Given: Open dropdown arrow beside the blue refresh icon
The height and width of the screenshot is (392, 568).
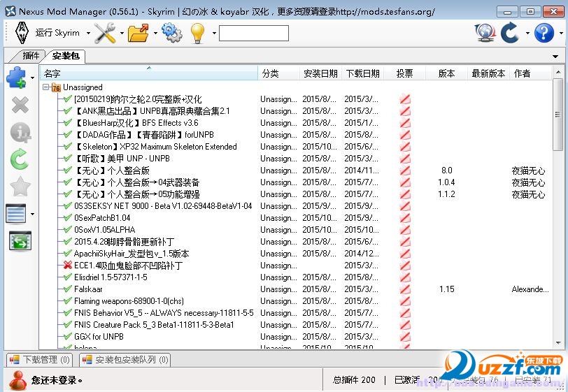Looking at the screenshot, I should [527, 34].
